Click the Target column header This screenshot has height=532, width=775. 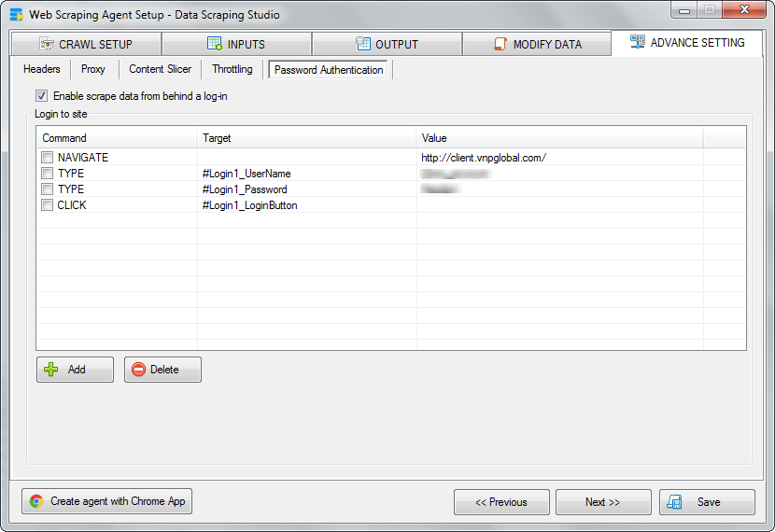[x=306, y=138]
